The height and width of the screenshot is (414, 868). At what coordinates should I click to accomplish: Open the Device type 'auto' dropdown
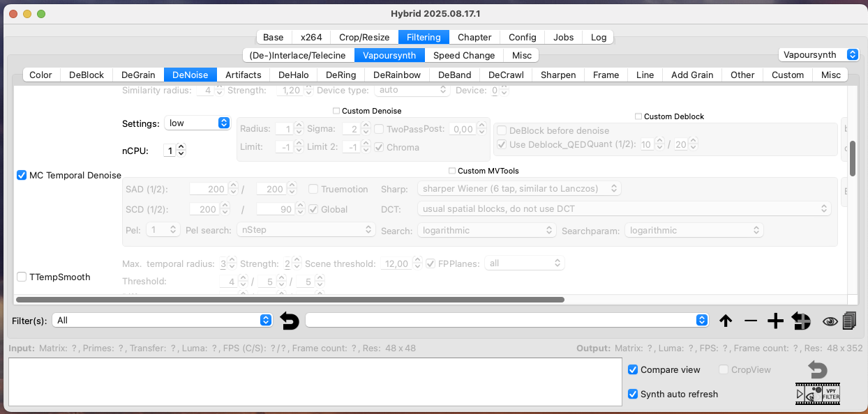pyautogui.click(x=412, y=90)
